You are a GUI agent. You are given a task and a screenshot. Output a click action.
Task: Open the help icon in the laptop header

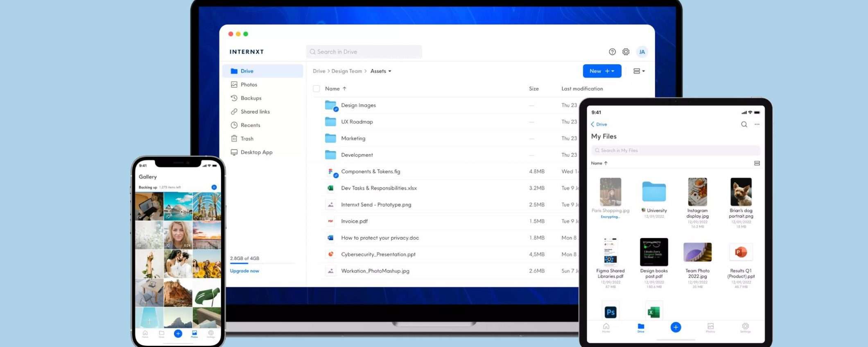tap(612, 52)
